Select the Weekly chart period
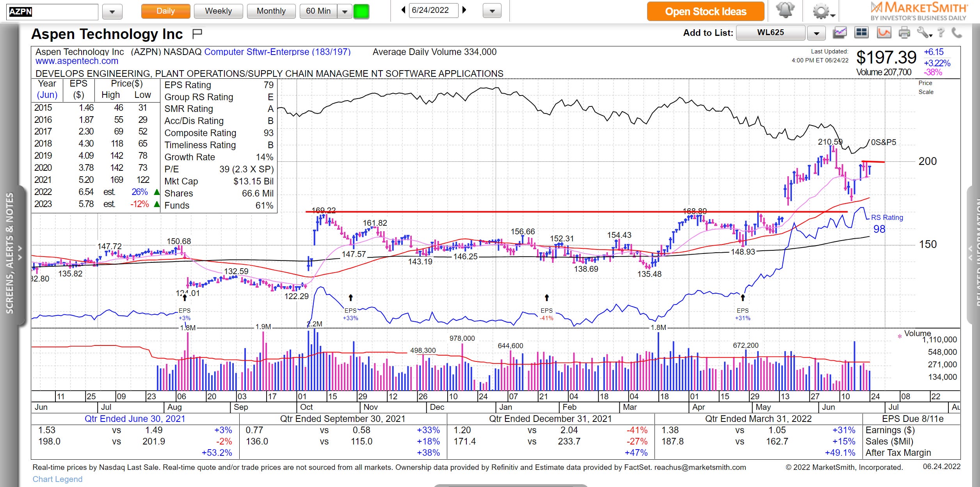The height and width of the screenshot is (487, 980). [x=218, y=11]
